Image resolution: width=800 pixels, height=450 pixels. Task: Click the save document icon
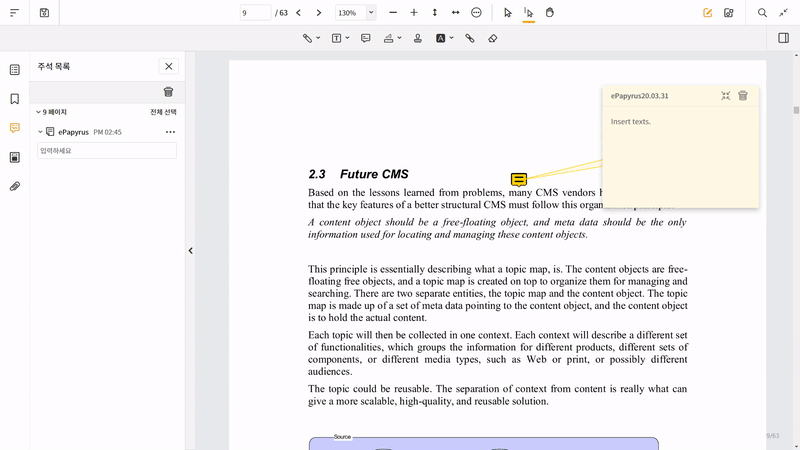[x=45, y=13]
